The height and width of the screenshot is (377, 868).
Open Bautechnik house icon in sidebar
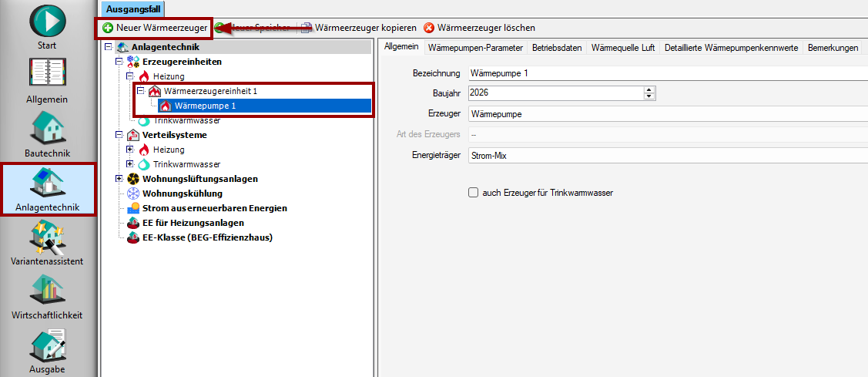[47, 128]
